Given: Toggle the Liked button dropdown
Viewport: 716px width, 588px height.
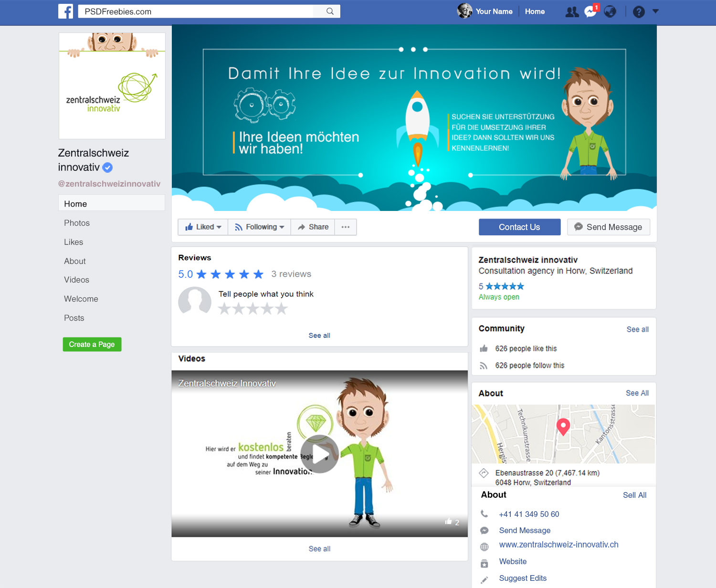Looking at the screenshot, I should [203, 227].
